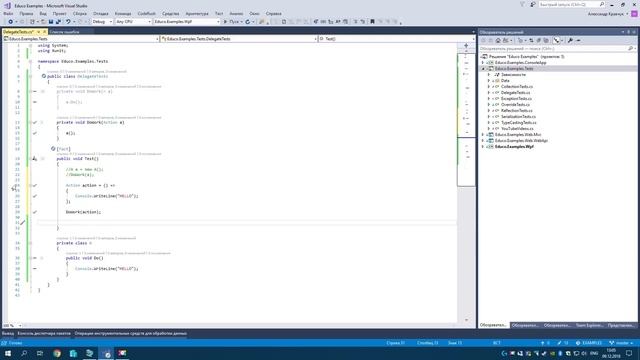Expand Educo.Examples.Web.Mvc project node
This screenshot has width=640, height=360.
483,135
